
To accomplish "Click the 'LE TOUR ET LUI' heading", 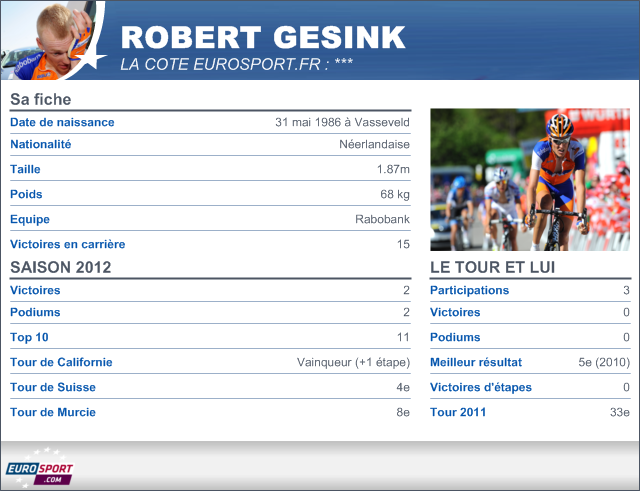I will [x=493, y=267].
